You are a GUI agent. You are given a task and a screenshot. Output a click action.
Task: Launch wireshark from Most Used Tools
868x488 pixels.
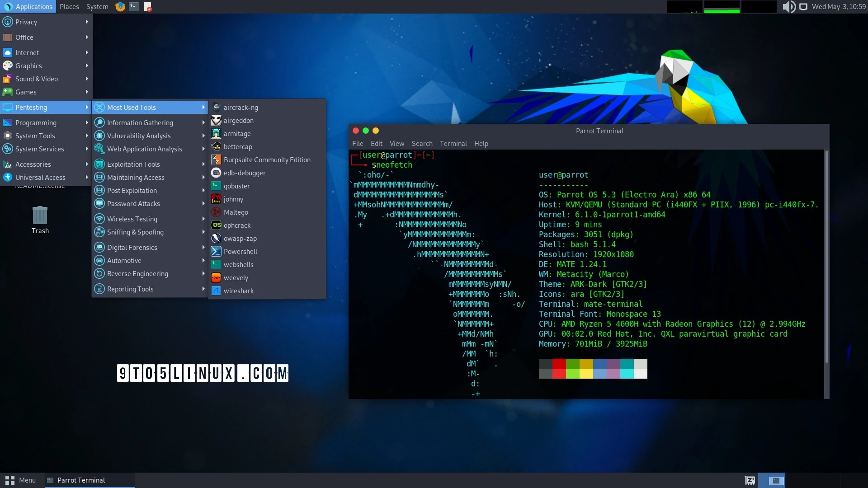pyautogui.click(x=238, y=291)
